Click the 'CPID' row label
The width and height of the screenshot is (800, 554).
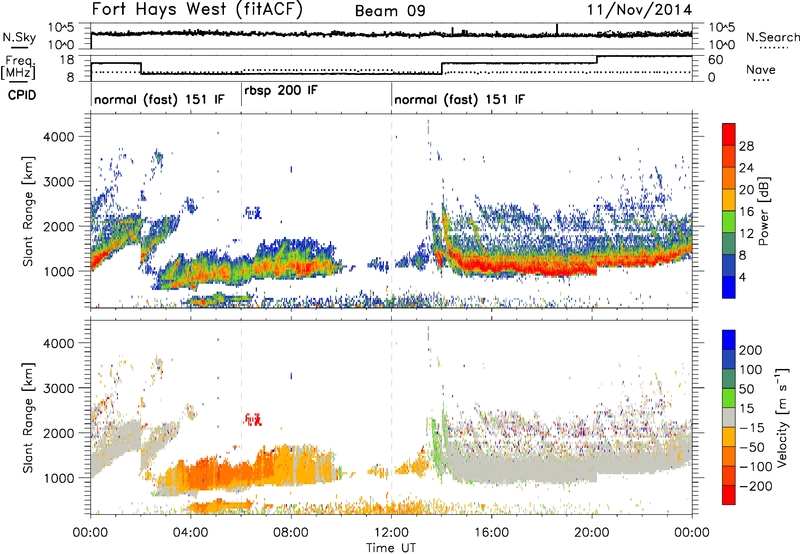pos(22,95)
